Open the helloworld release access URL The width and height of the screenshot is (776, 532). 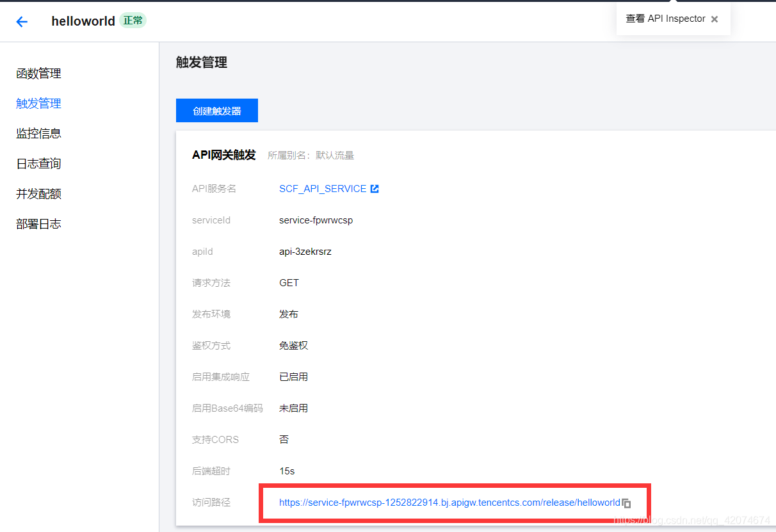pos(447,503)
